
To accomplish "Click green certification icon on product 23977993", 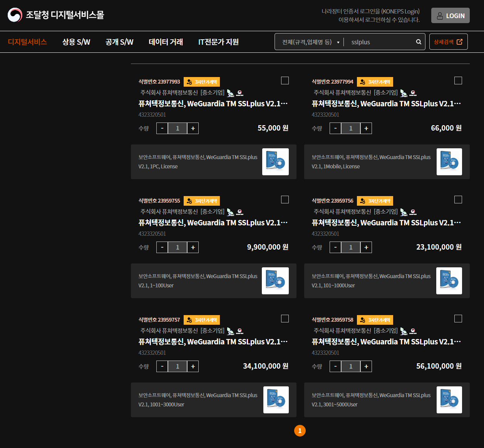I will point(230,93).
